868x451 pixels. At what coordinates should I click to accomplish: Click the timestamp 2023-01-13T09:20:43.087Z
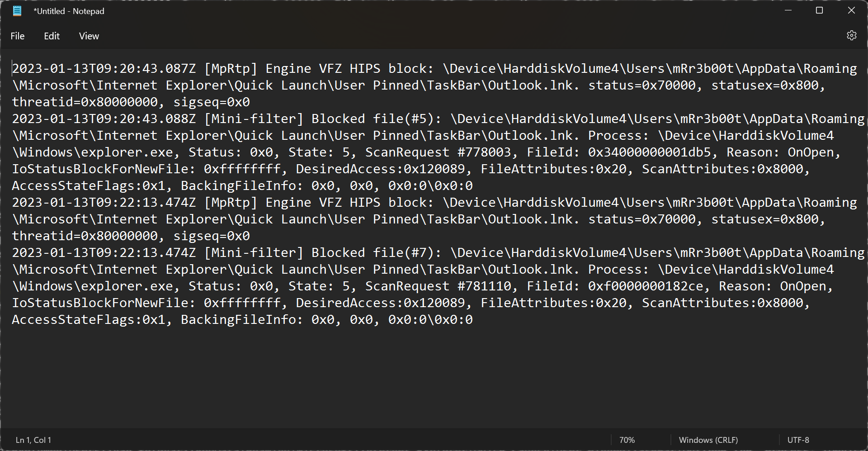(x=104, y=68)
